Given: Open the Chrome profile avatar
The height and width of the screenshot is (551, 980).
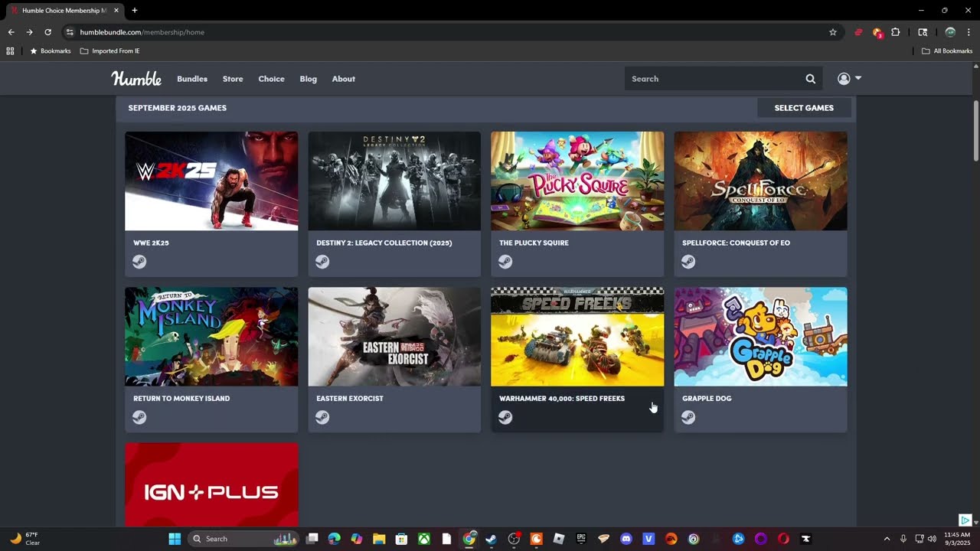Looking at the screenshot, I should [950, 32].
